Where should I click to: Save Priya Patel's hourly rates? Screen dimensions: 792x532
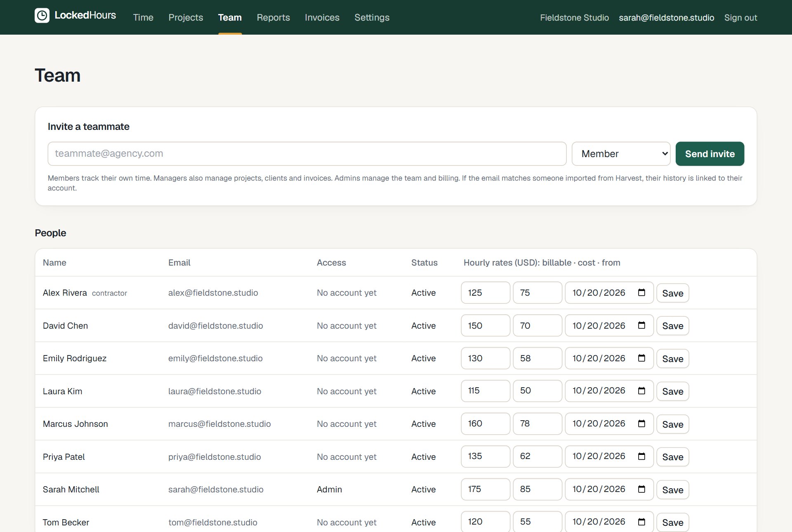(673, 457)
